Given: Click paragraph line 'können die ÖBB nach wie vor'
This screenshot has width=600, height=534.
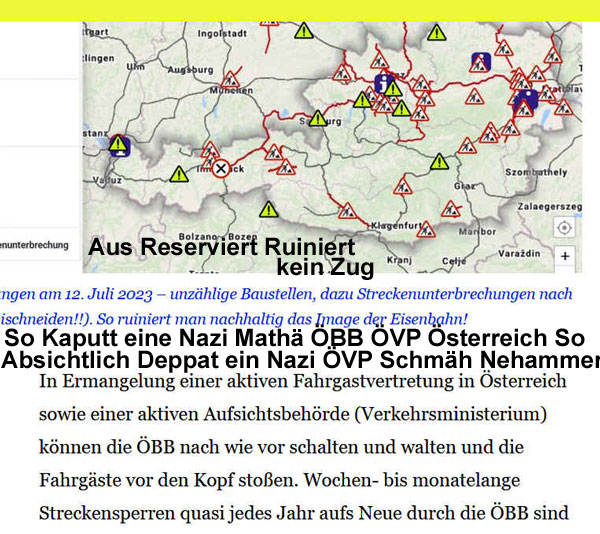Looking at the screenshot, I should (x=282, y=447).
